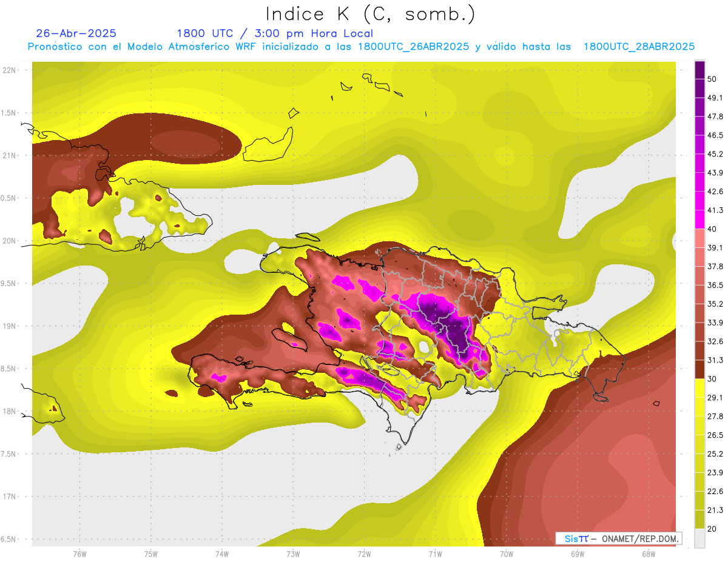Image resolution: width=728 pixels, height=562 pixels.
Task: Click the "43.9" color bar label
Action: pyautogui.click(x=715, y=173)
